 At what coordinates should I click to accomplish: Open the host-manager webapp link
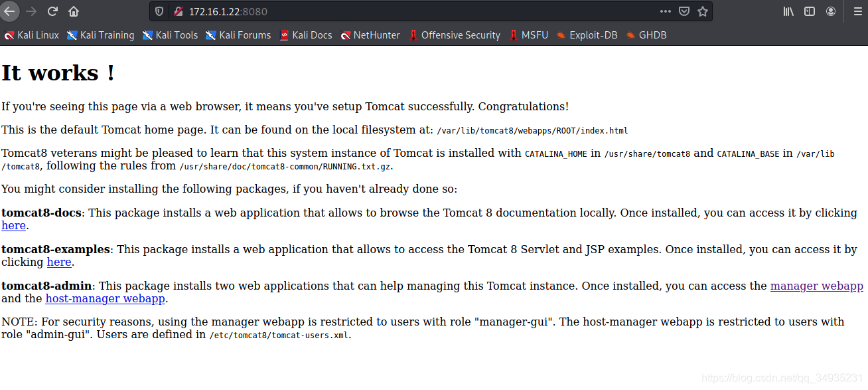[106, 298]
